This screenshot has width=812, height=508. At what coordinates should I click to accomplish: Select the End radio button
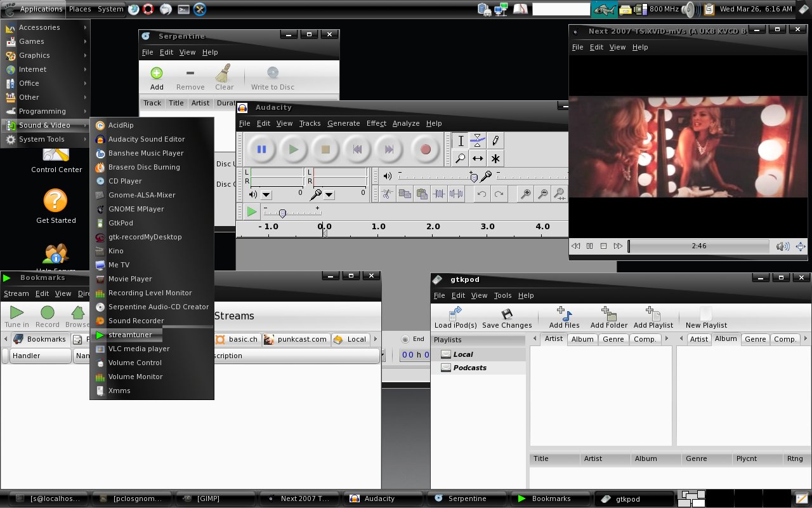coord(405,339)
